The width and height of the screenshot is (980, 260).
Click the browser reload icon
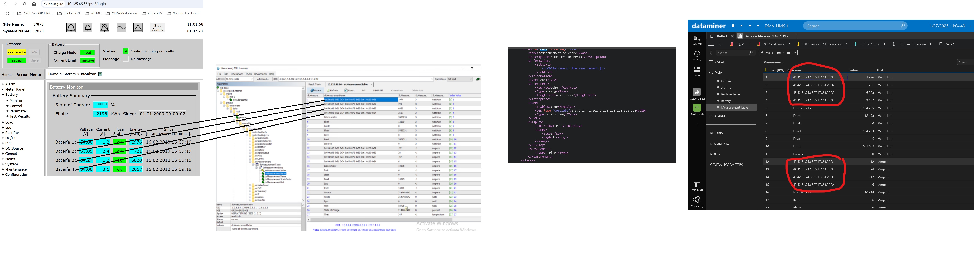(x=24, y=4)
